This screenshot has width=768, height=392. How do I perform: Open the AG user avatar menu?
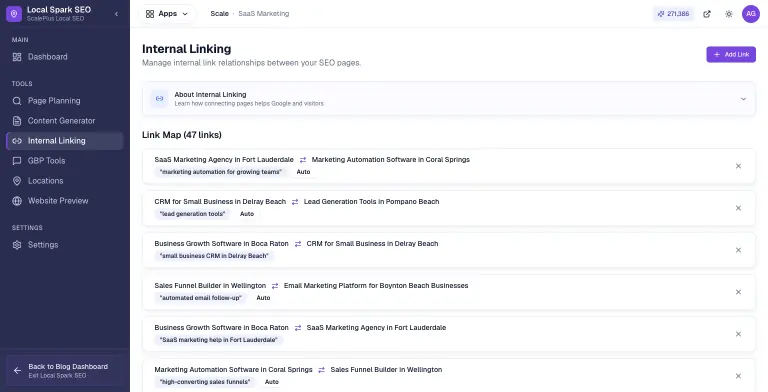(750, 14)
